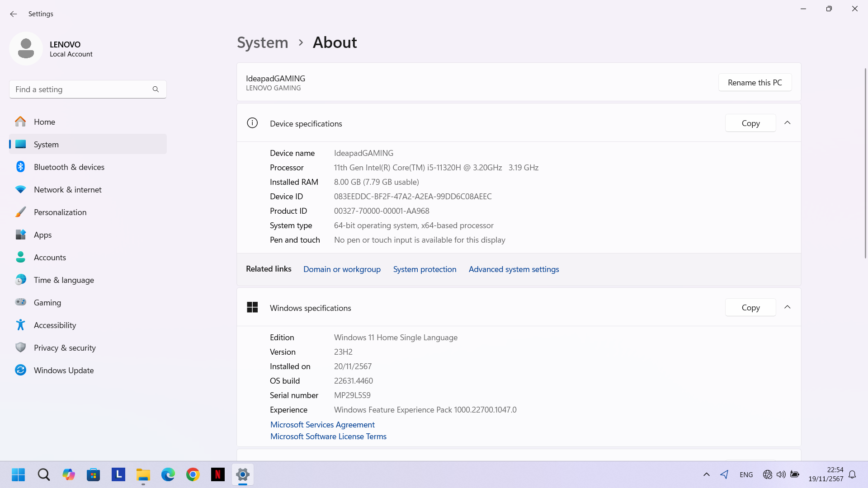
Task: Click the search magnifier in Find a setting
Action: pyautogui.click(x=156, y=89)
